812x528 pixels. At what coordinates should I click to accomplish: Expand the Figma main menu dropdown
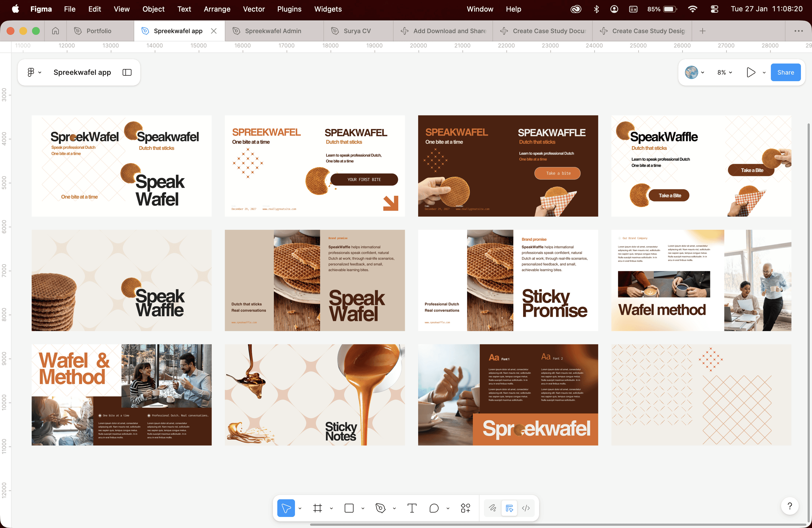[x=34, y=72]
